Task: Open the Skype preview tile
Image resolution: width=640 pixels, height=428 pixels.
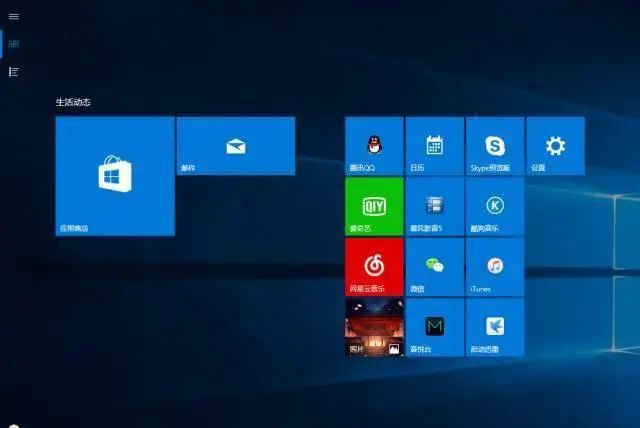Action: tap(495, 146)
